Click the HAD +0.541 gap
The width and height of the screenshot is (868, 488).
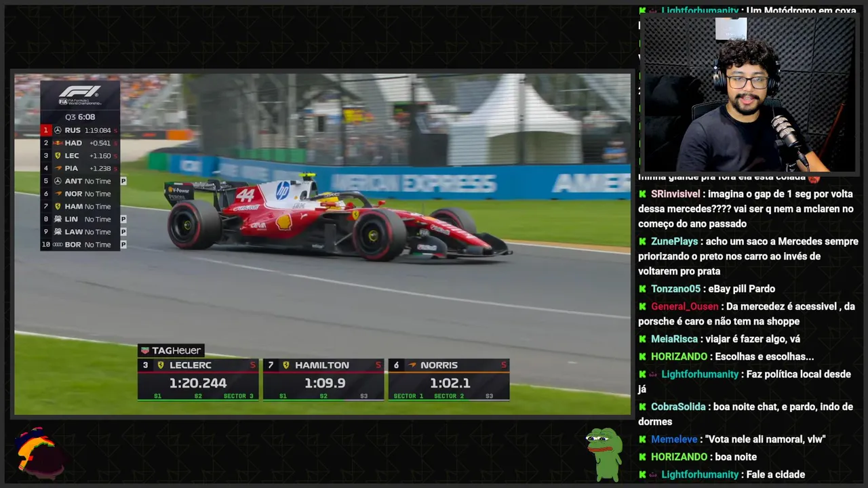tap(100, 143)
